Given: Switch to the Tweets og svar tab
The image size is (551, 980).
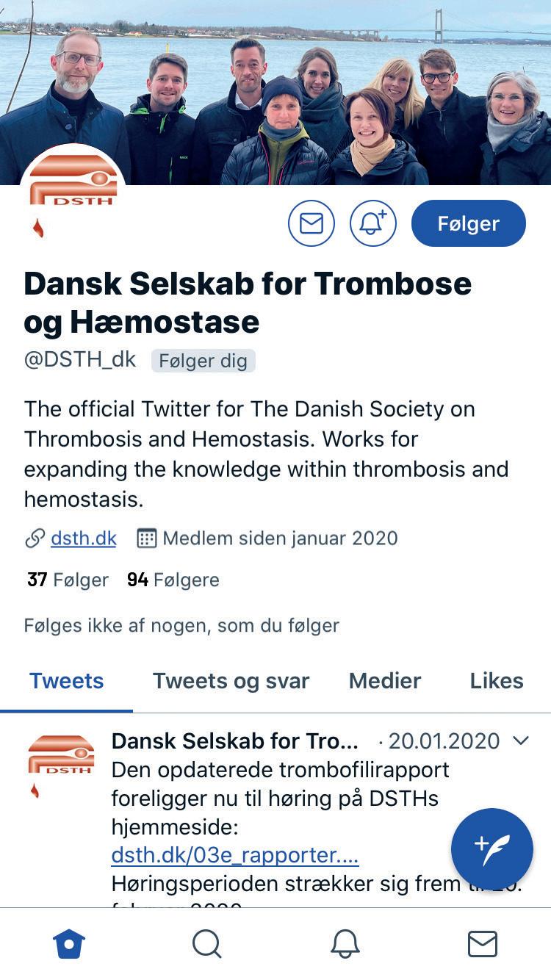Looking at the screenshot, I should tap(231, 681).
